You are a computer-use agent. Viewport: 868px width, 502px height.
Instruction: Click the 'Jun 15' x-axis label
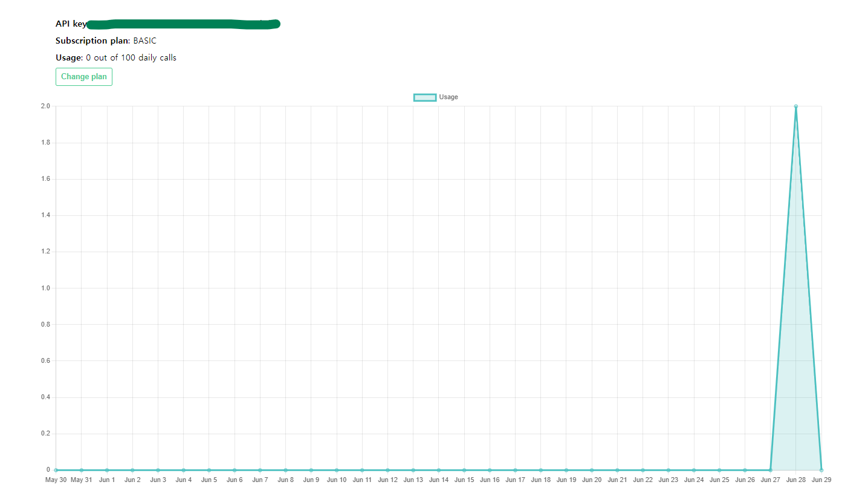[464, 480]
